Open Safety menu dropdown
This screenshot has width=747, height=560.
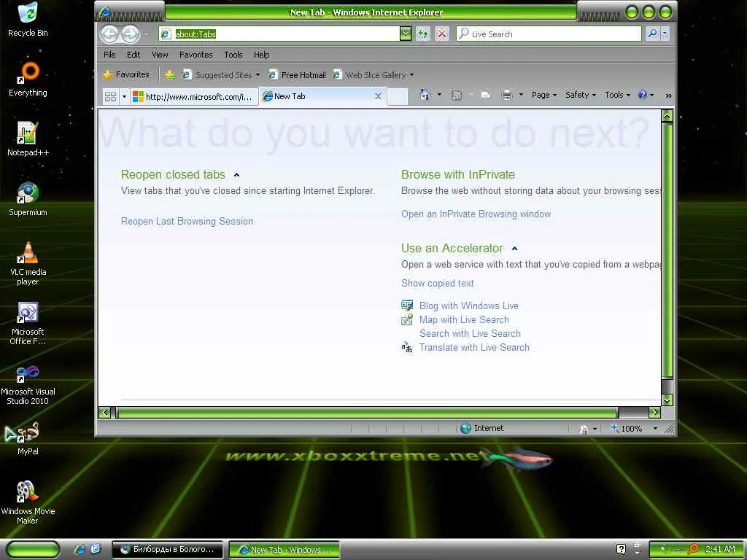[x=581, y=95]
